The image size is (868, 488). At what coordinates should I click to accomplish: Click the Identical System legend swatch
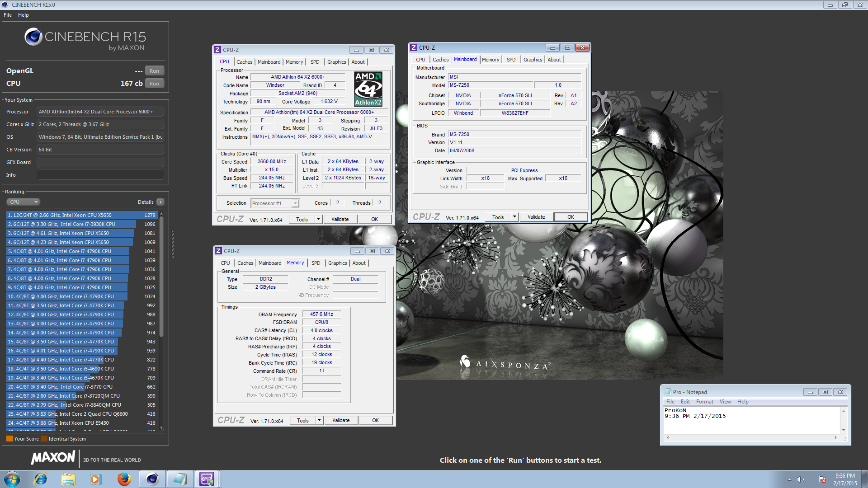click(x=44, y=438)
